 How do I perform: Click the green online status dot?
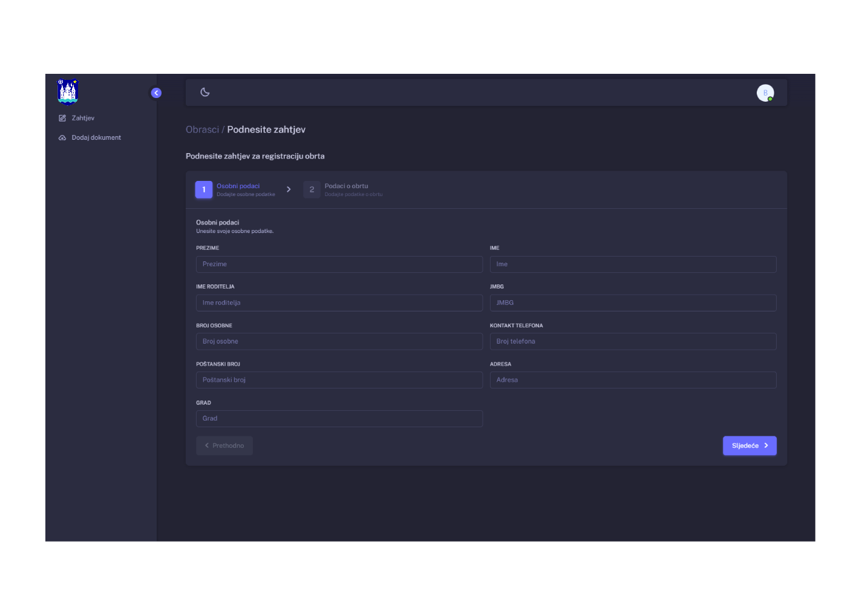click(769, 97)
